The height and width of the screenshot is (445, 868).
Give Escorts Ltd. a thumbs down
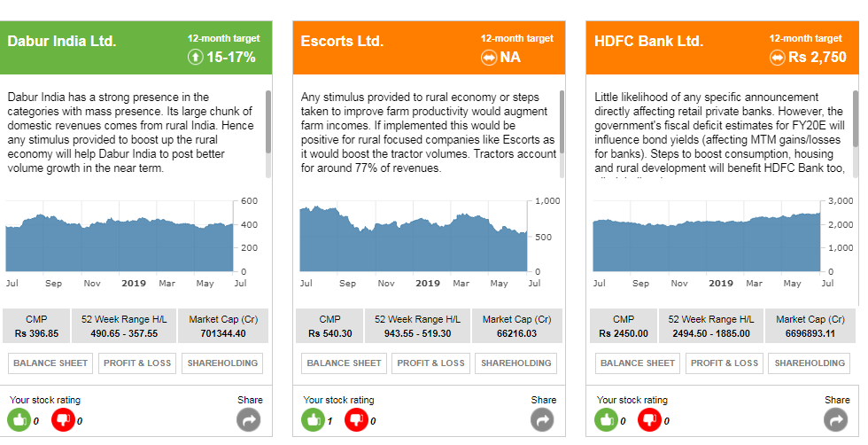356,419
